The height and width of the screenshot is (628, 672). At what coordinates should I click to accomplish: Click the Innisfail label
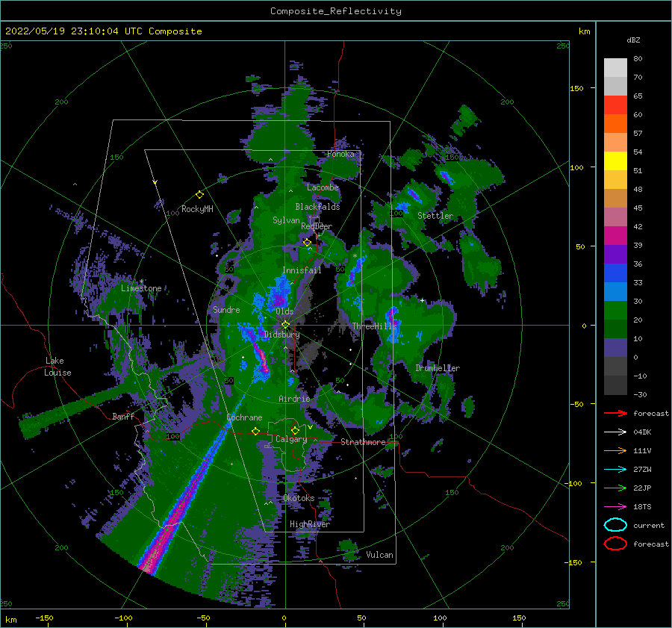(302, 270)
